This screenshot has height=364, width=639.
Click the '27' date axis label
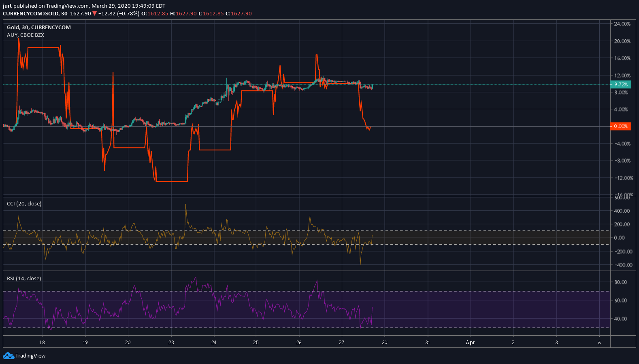pyautogui.click(x=341, y=342)
